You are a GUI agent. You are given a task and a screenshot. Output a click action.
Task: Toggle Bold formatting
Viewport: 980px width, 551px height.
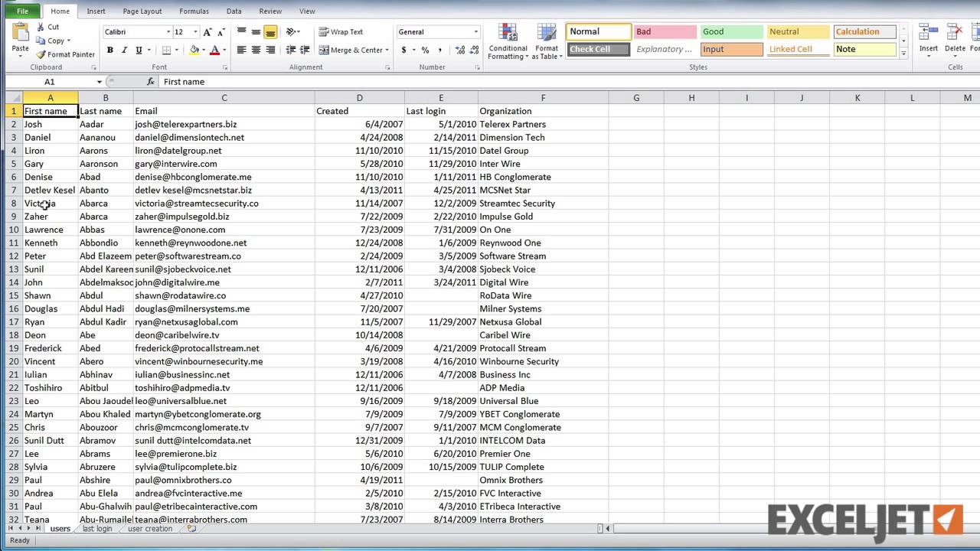(x=109, y=50)
